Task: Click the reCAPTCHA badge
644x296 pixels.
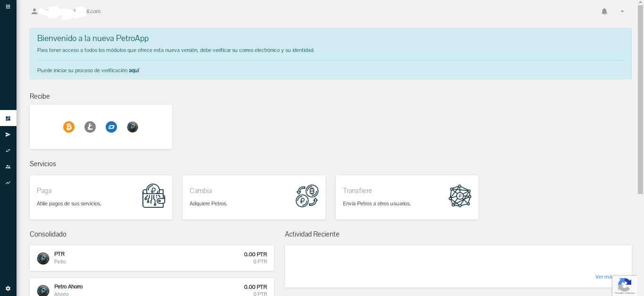Action: click(625, 286)
